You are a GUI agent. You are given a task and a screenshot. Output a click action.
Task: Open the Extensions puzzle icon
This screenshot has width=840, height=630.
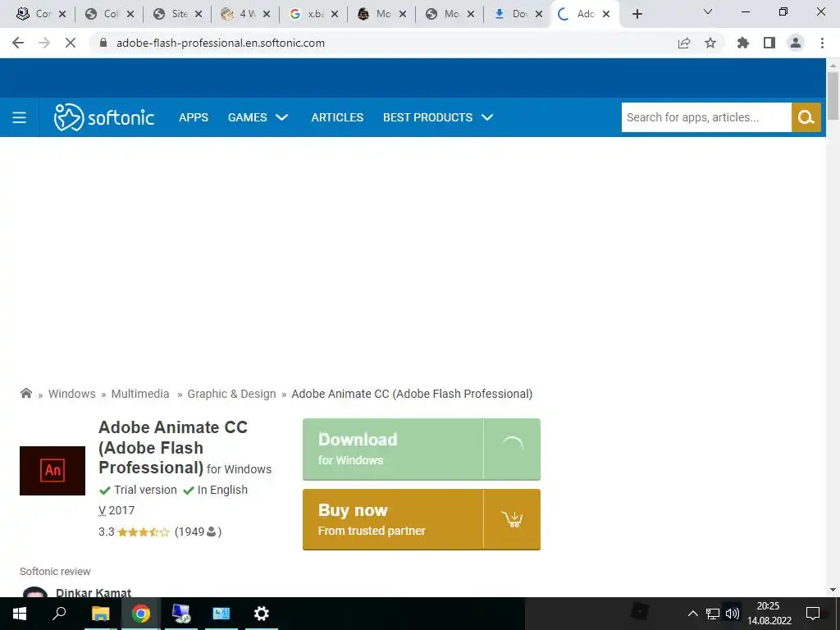(743, 43)
